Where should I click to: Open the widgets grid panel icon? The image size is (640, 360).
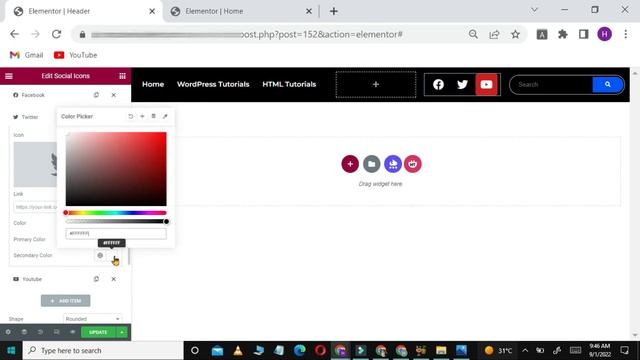coord(122,76)
